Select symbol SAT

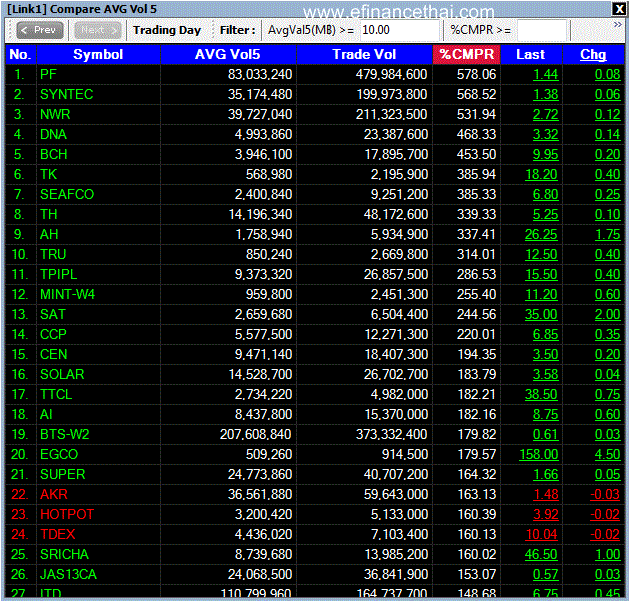point(53,315)
